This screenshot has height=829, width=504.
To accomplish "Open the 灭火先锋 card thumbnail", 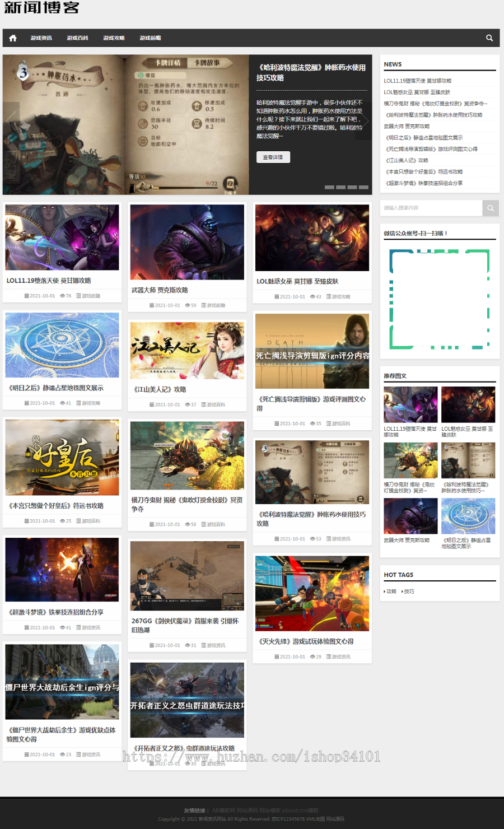I will (312, 594).
